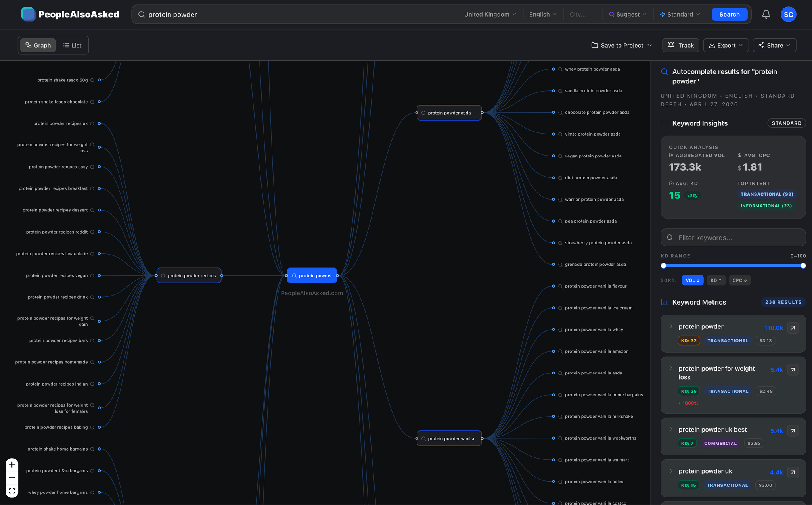The height and width of the screenshot is (505, 812).
Task: Open Save to Project dropdown
Action: coord(621,45)
